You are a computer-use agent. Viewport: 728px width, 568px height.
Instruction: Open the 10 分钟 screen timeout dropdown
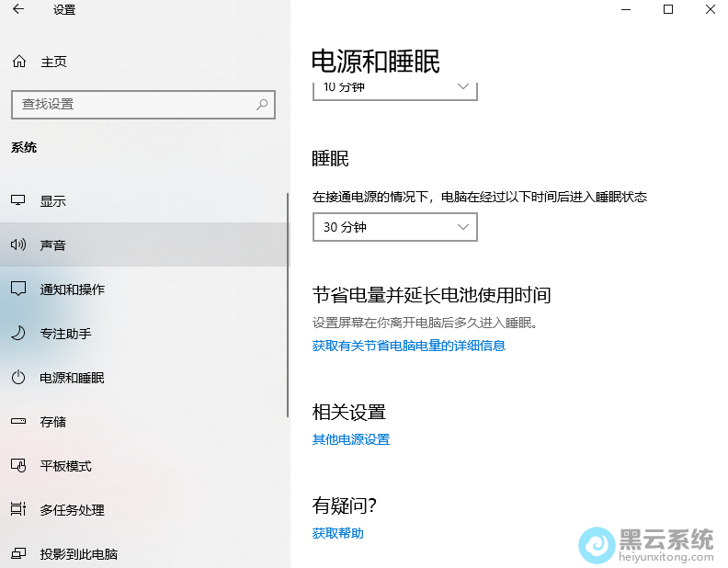(394, 89)
